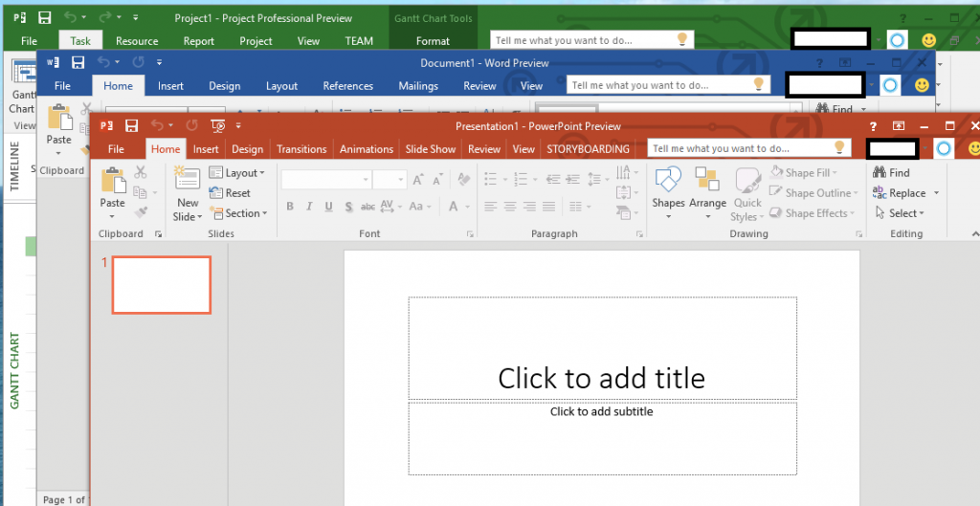980x506 pixels.
Task: Open the PowerPoint File menu
Action: point(116,148)
